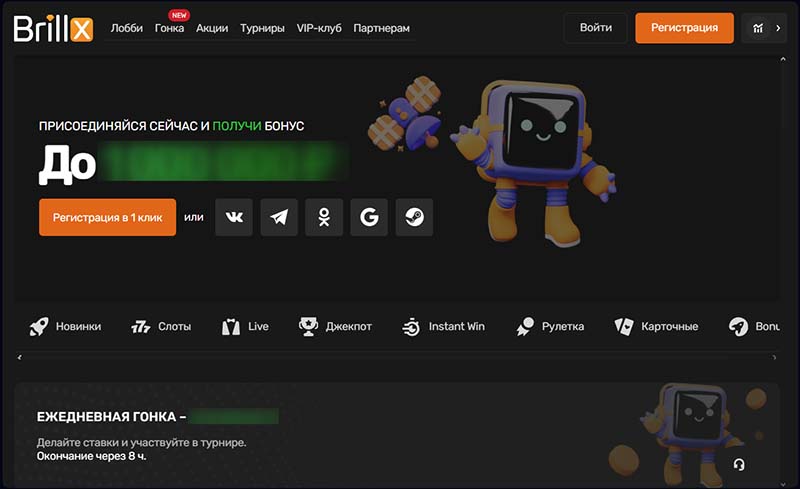Select the Джекпот category label

(348, 326)
